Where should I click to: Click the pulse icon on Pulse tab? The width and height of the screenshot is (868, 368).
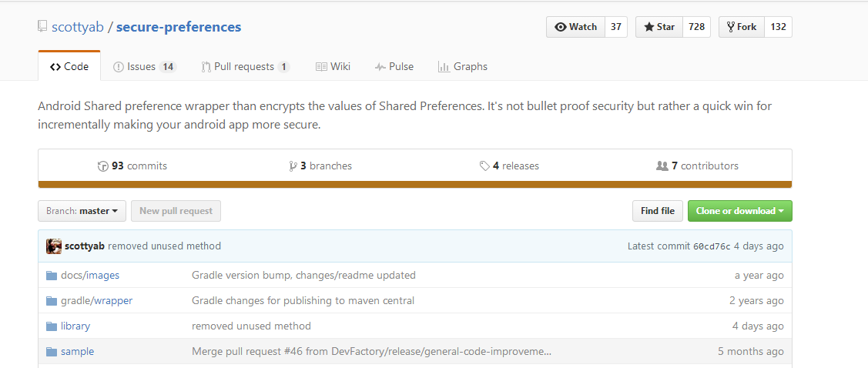pyautogui.click(x=380, y=67)
